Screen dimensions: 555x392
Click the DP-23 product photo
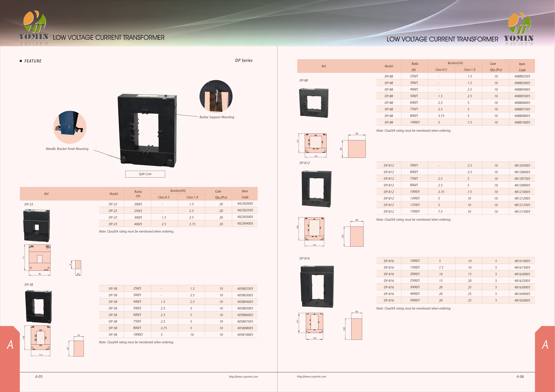[x=36, y=226]
